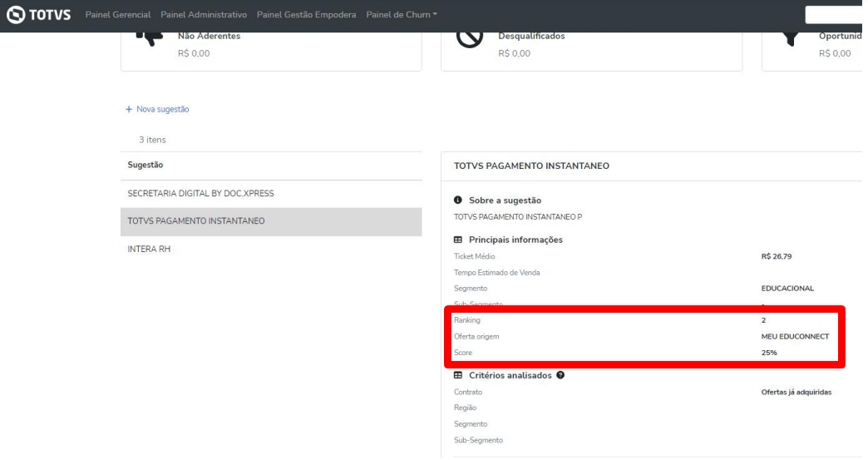Click the info icon beside Sobre a sugestão

pos(458,200)
